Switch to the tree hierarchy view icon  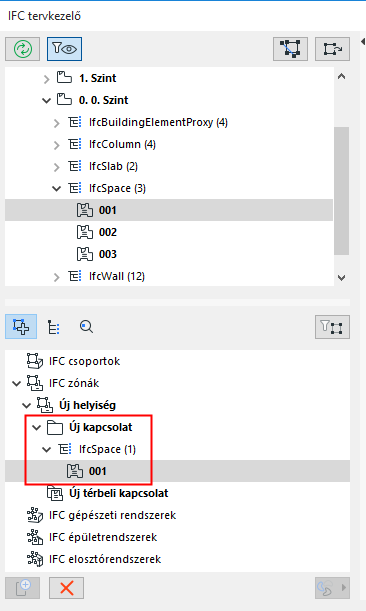click(53, 327)
